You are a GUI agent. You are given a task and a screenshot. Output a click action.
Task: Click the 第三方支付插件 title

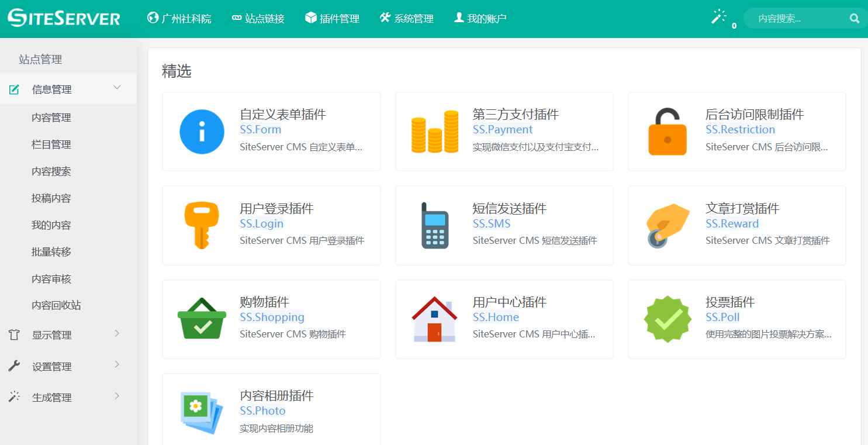click(x=516, y=114)
